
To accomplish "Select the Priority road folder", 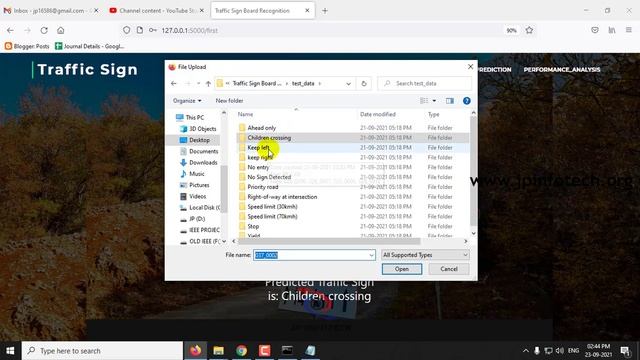I will [262, 187].
